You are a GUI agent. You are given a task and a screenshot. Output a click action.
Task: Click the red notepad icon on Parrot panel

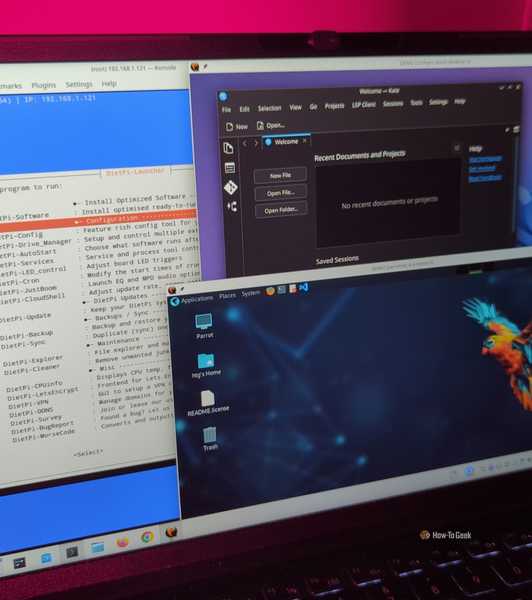pyautogui.click(x=293, y=289)
